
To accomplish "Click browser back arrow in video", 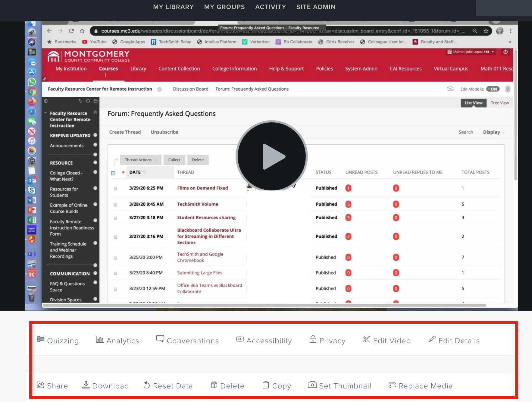I will coord(49,31).
